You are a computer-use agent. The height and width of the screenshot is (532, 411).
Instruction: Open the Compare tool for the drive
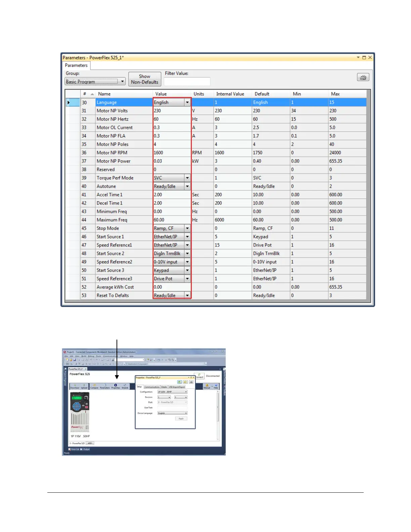pyautogui.click(x=94, y=387)
